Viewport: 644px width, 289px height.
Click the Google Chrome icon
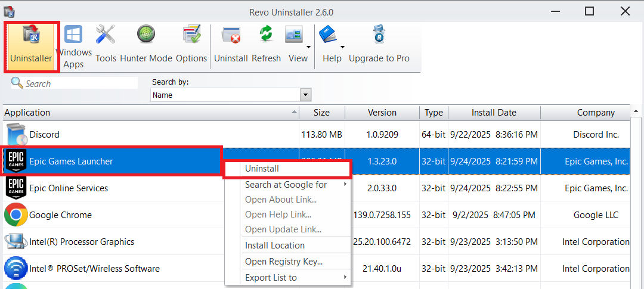point(16,215)
